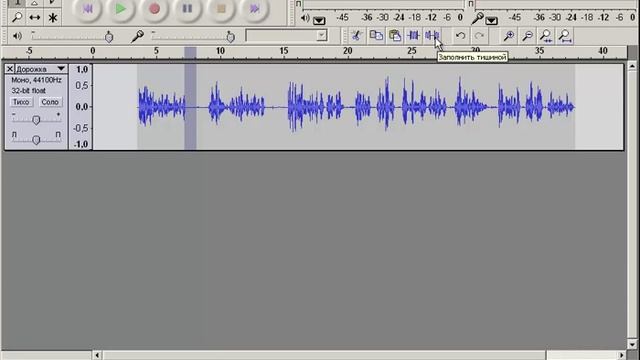This screenshot has width=640, height=360.
Task: Click the input volume slider handle
Action: coord(231,38)
